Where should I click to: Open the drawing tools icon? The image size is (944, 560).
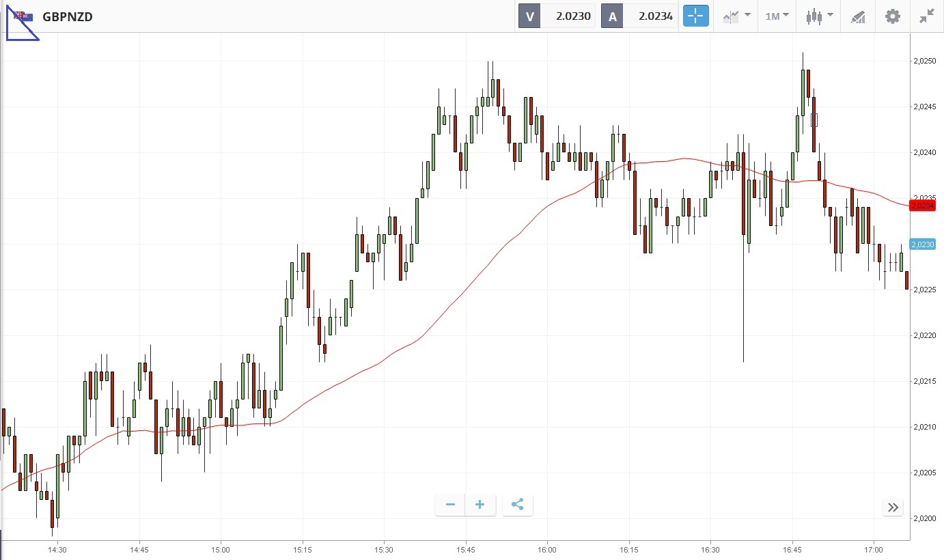point(858,16)
